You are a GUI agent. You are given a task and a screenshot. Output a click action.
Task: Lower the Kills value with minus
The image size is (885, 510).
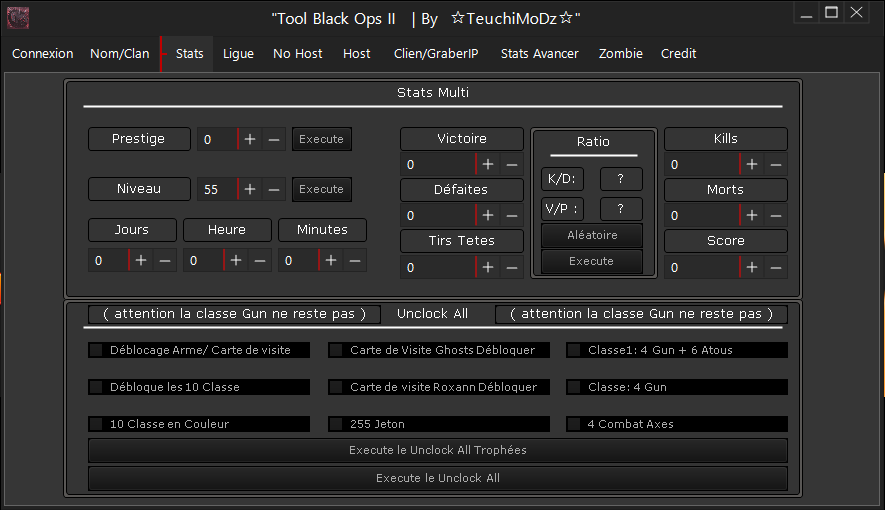[776, 165]
